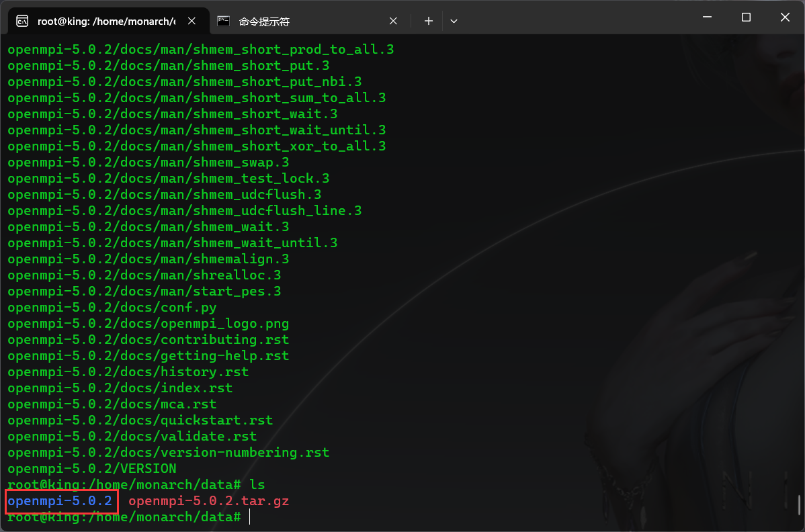Click the line ending in shmem_short_put.3
805x532 pixels.
click(x=169, y=65)
